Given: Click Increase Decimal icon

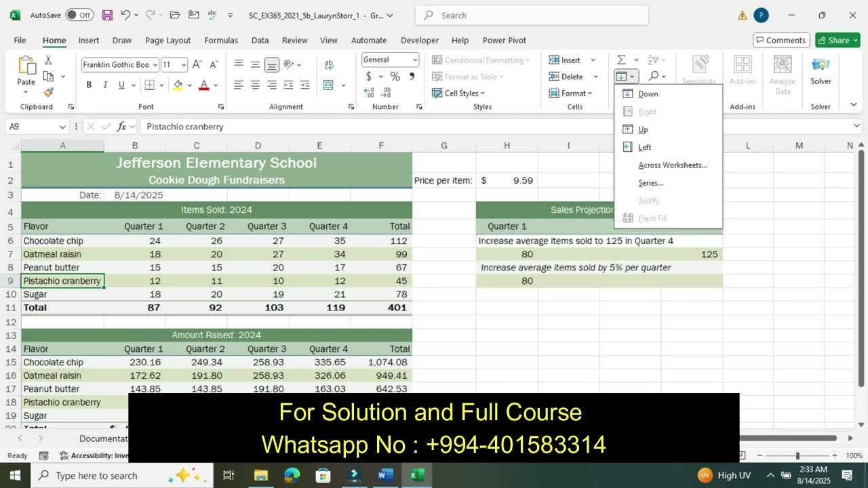Looking at the screenshot, I should point(370,93).
